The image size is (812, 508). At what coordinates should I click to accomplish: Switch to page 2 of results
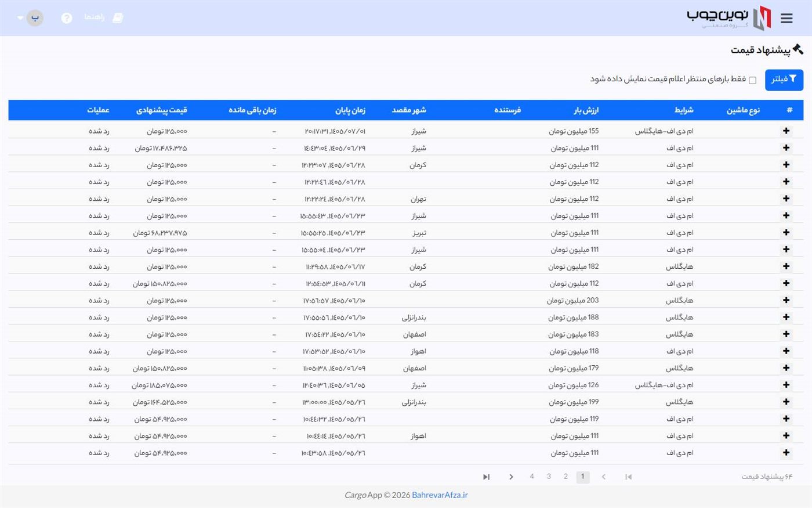click(565, 477)
